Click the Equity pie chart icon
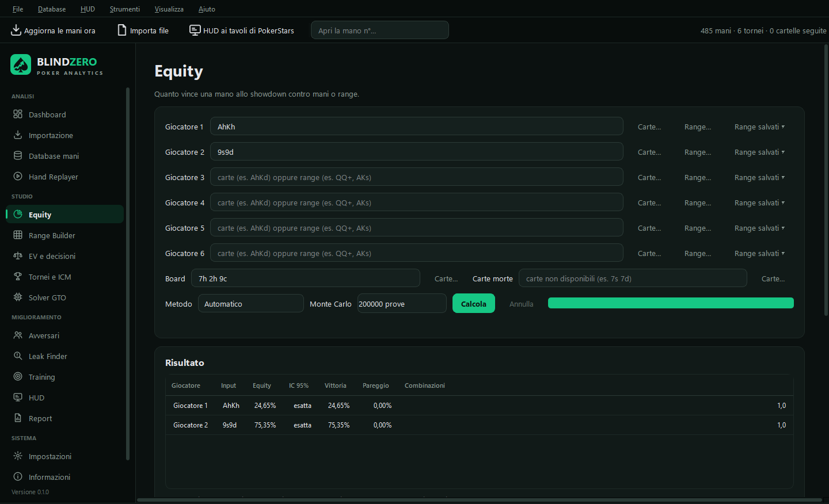 tap(18, 214)
